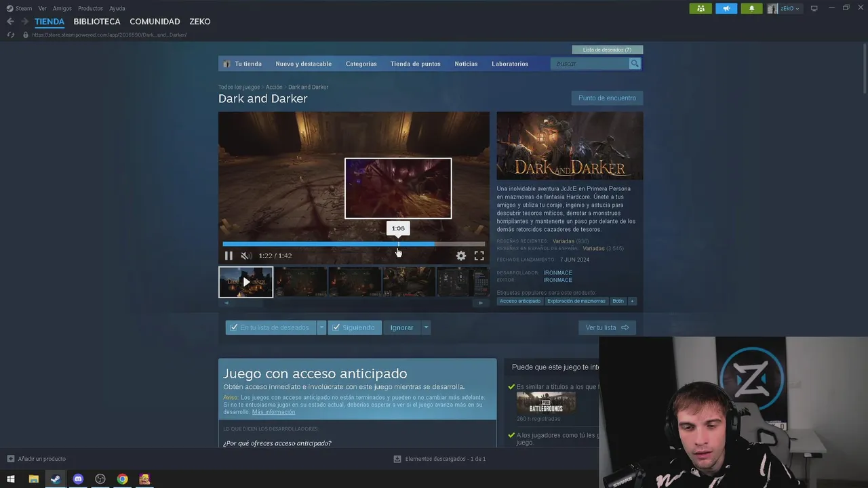Open Nuevo y destacable menu

click(x=304, y=64)
